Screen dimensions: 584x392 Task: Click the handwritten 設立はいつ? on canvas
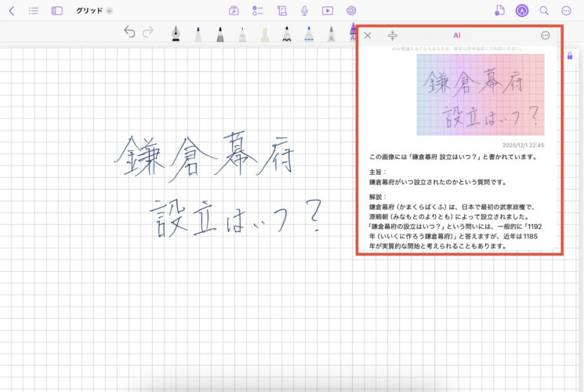(235, 218)
